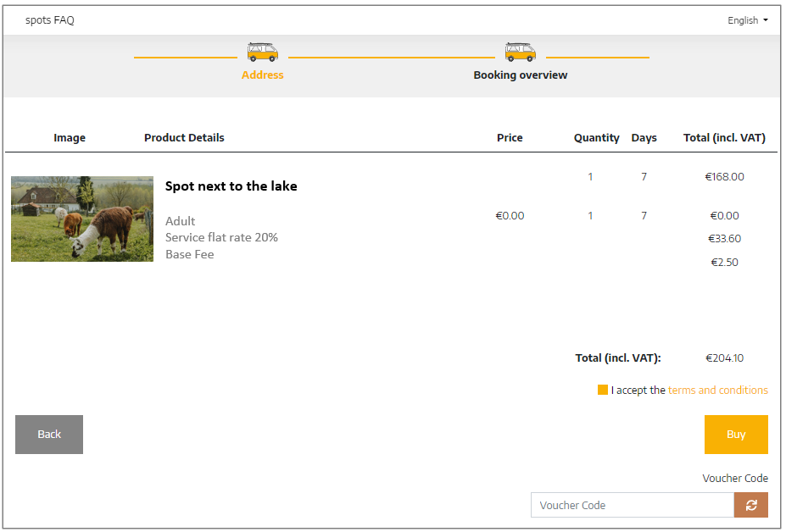Image resolution: width=786 pixels, height=532 pixels.
Task: Open the spots FAQ menu item
Action: click(x=50, y=20)
